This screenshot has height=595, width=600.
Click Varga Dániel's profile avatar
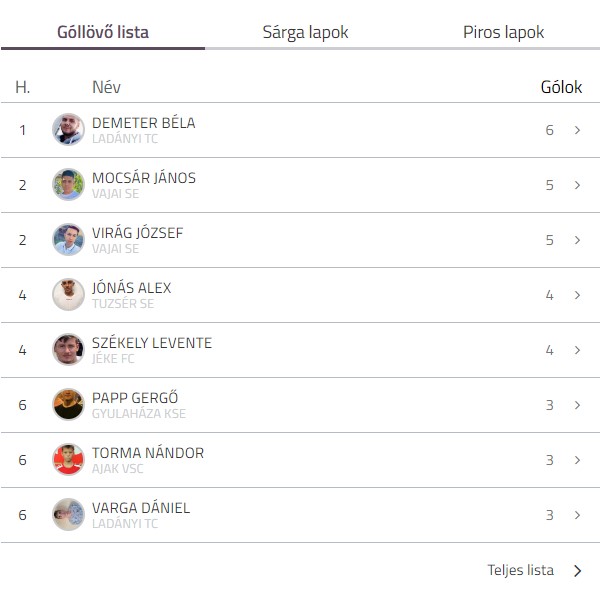[68, 515]
